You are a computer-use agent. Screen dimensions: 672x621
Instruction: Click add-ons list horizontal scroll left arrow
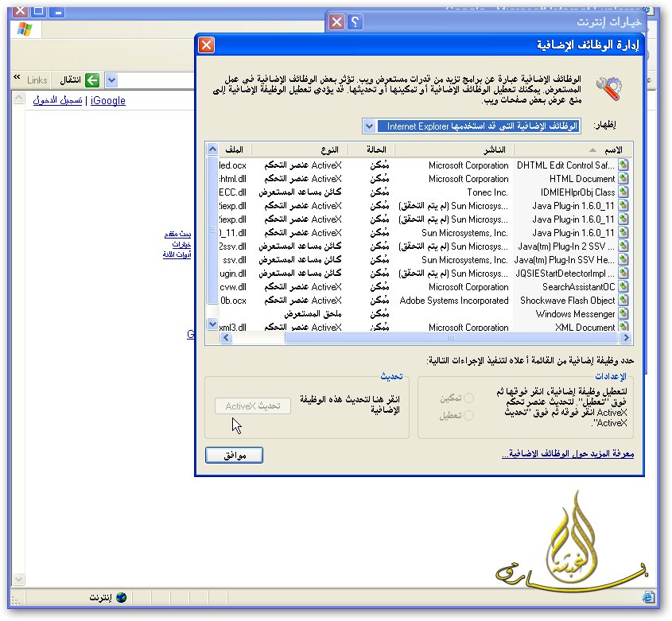point(226,338)
